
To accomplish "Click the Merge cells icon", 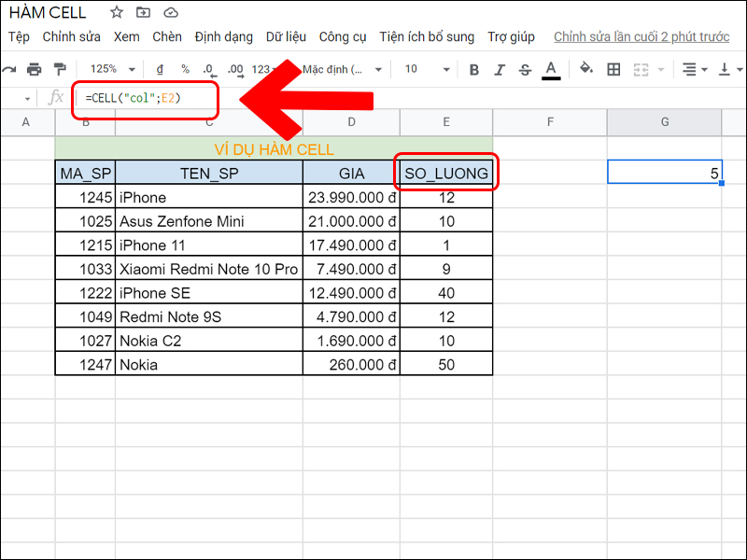I will tap(641, 69).
